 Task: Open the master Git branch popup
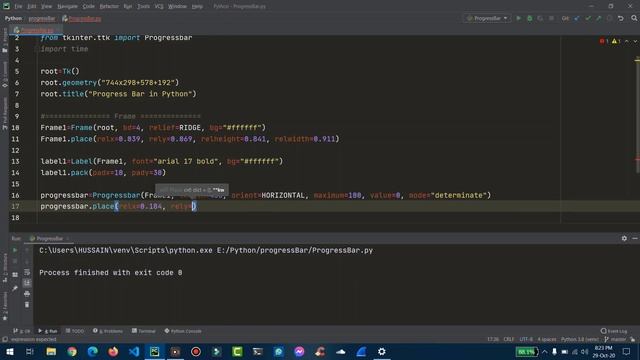click(x=615, y=340)
